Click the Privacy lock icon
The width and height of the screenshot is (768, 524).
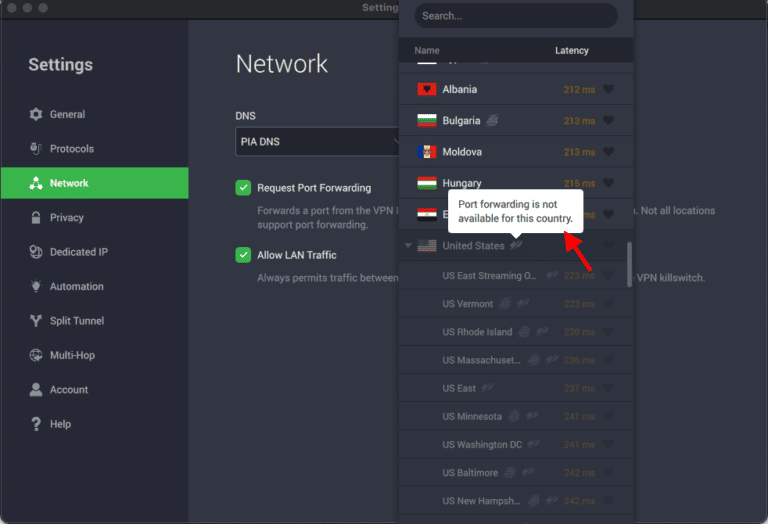pos(36,217)
